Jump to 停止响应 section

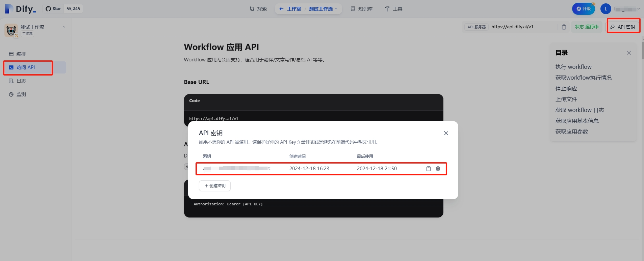[566, 88]
